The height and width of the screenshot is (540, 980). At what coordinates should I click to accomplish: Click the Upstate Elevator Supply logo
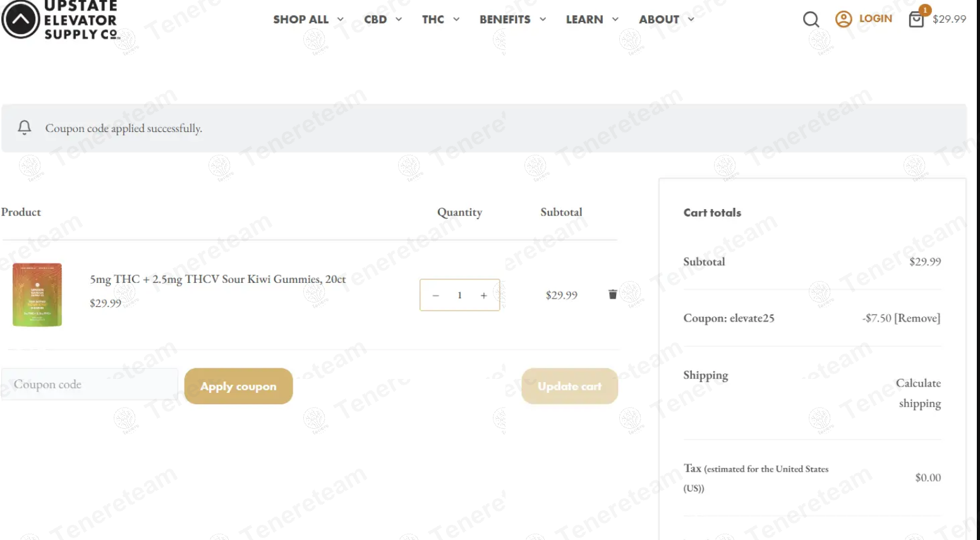(61, 20)
